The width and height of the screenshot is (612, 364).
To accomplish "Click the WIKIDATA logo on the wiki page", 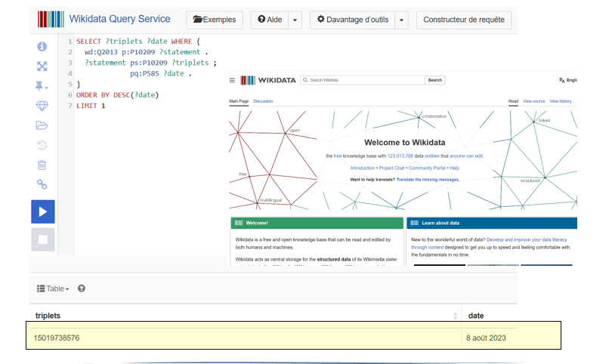I will (268, 80).
